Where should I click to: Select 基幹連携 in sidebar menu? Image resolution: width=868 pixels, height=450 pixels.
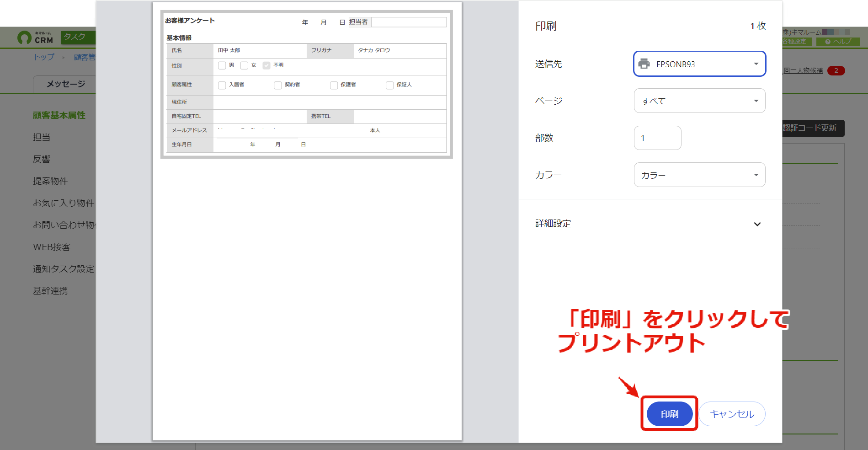tap(50, 291)
